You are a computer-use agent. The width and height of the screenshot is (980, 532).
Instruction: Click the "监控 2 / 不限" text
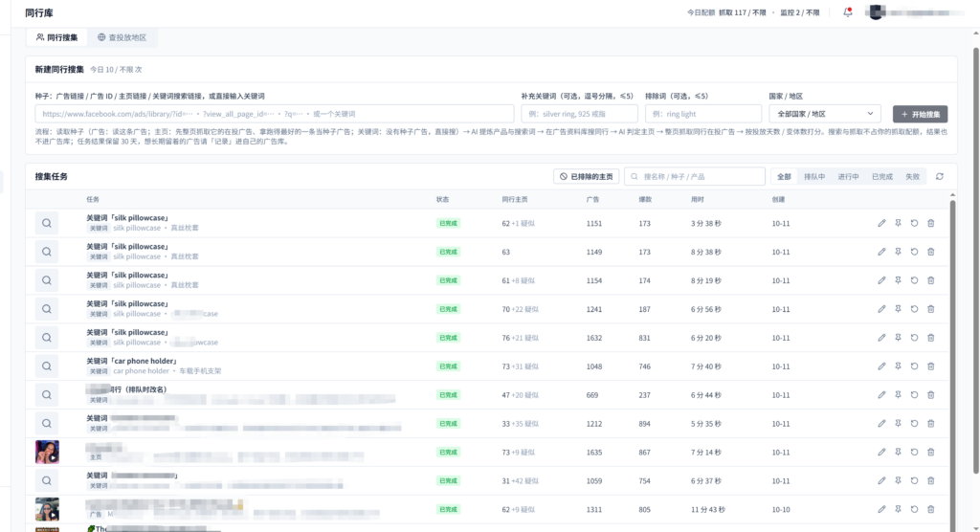point(799,12)
